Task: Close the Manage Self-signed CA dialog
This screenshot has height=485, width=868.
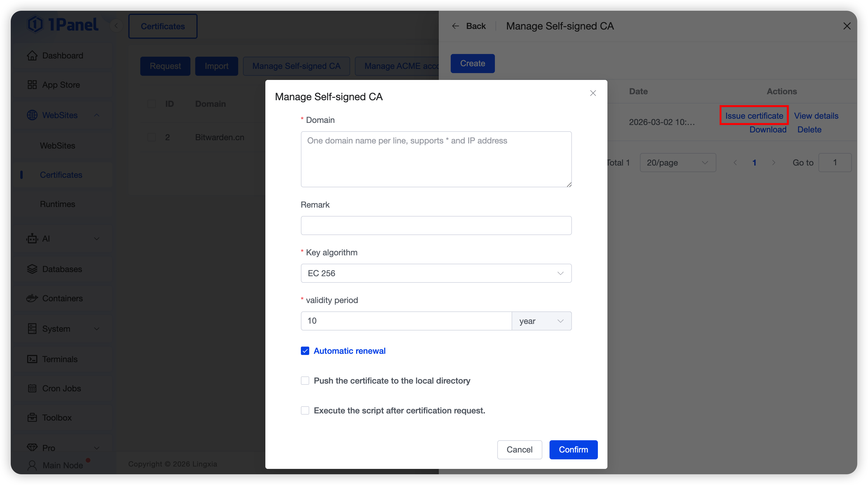Action: pyautogui.click(x=593, y=93)
